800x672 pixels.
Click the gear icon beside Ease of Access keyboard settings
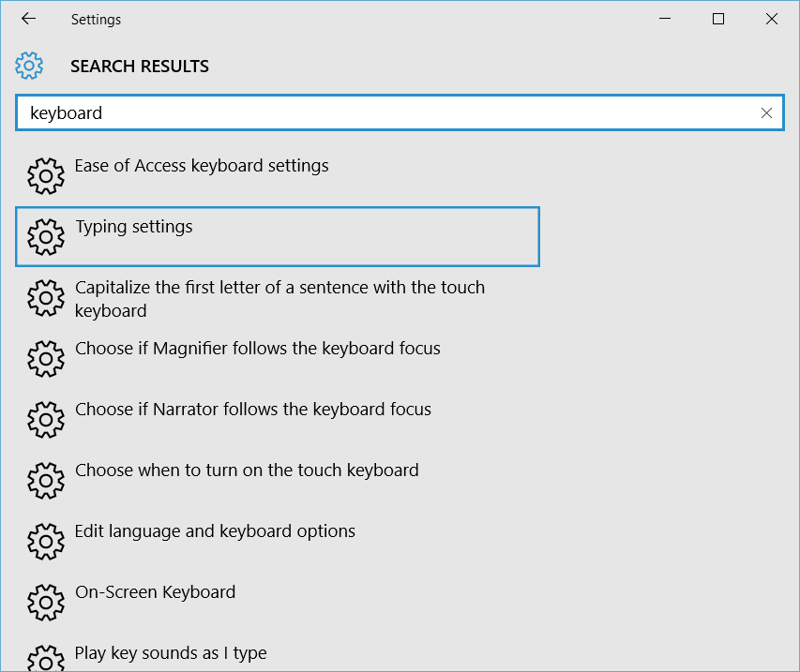pos(45,175)
